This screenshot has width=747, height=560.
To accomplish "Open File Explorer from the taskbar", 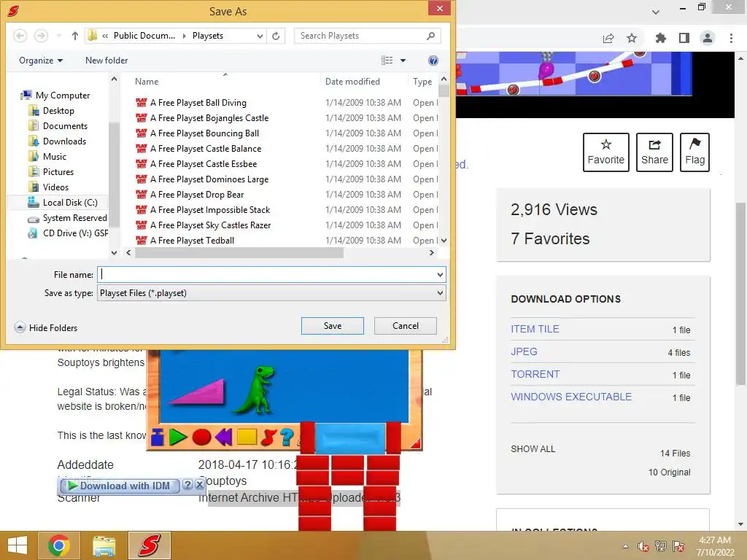I will tap(104, 545).
